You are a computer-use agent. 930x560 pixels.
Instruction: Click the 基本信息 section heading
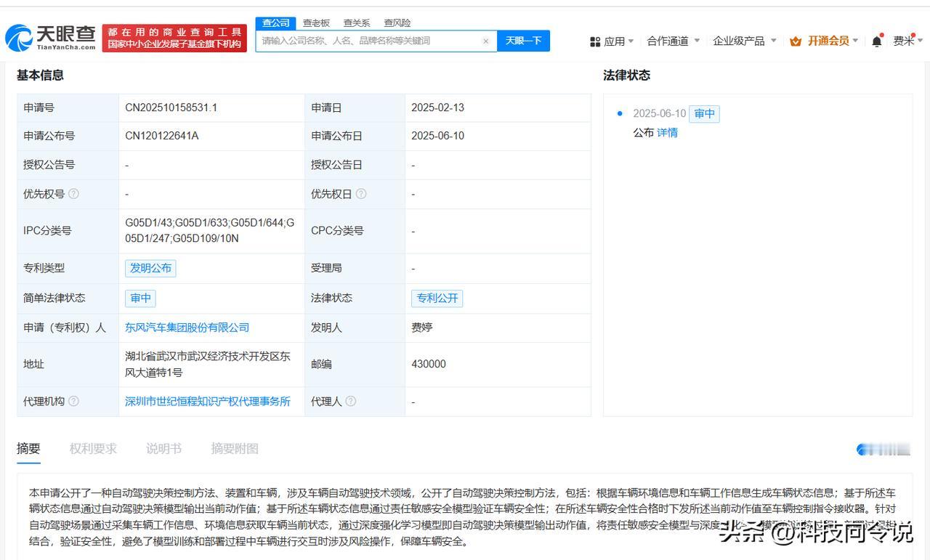pyautogui.click(x=40, y=75)
